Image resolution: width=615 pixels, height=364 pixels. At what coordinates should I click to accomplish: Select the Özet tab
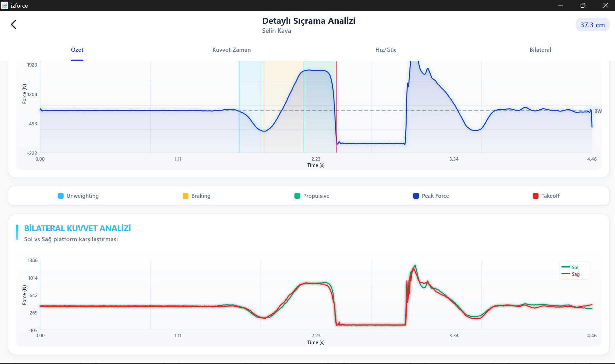click(x=77, y=50)
